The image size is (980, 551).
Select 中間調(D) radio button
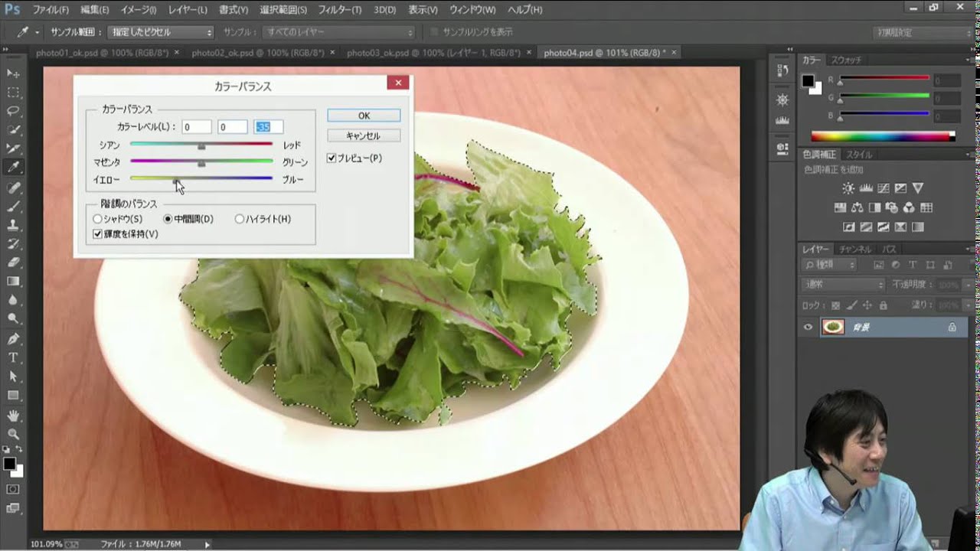[168, 219]
